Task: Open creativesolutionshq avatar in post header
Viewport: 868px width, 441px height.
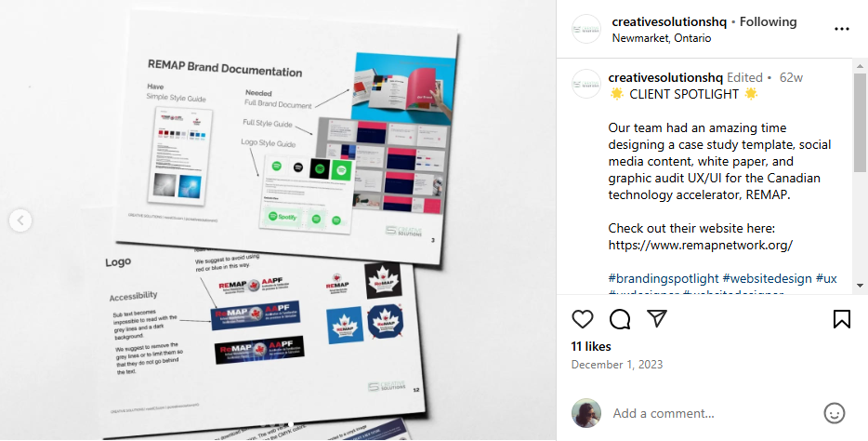Action: pos(585,29)
